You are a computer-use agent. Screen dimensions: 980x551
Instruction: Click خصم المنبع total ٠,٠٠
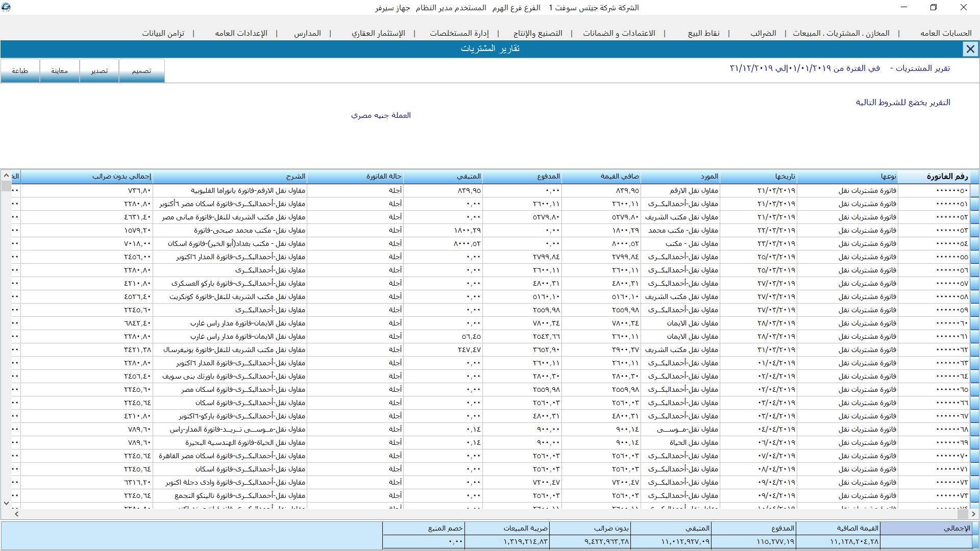click(424, 541)
